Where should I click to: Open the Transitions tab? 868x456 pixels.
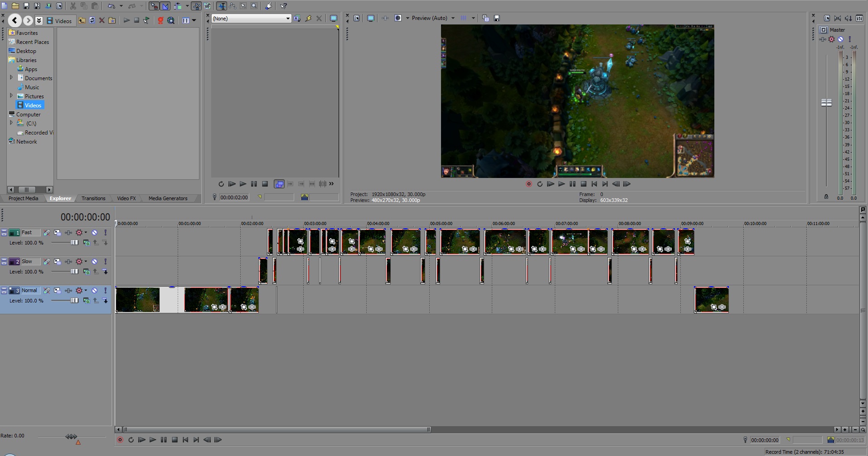tap(93, 198)
